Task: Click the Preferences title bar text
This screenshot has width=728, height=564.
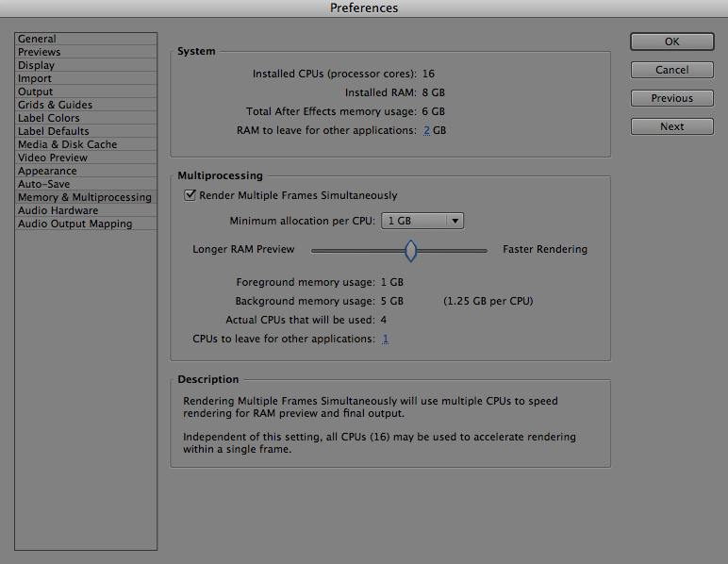Action: pos(364,8)
